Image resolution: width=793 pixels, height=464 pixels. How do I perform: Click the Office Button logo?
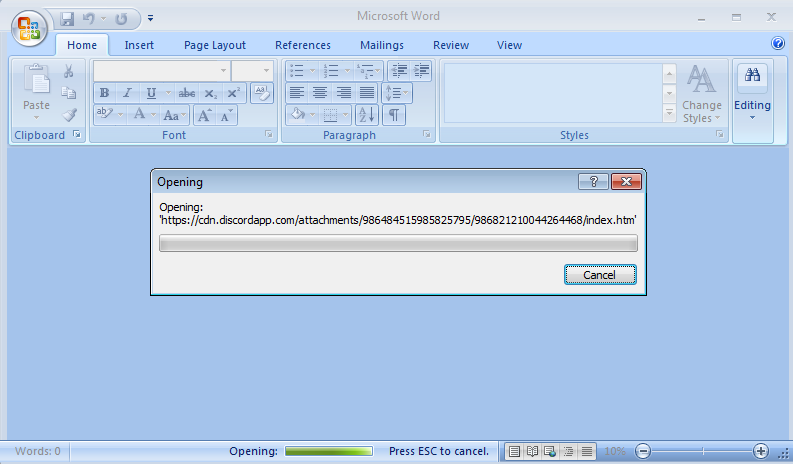[29, 27]
